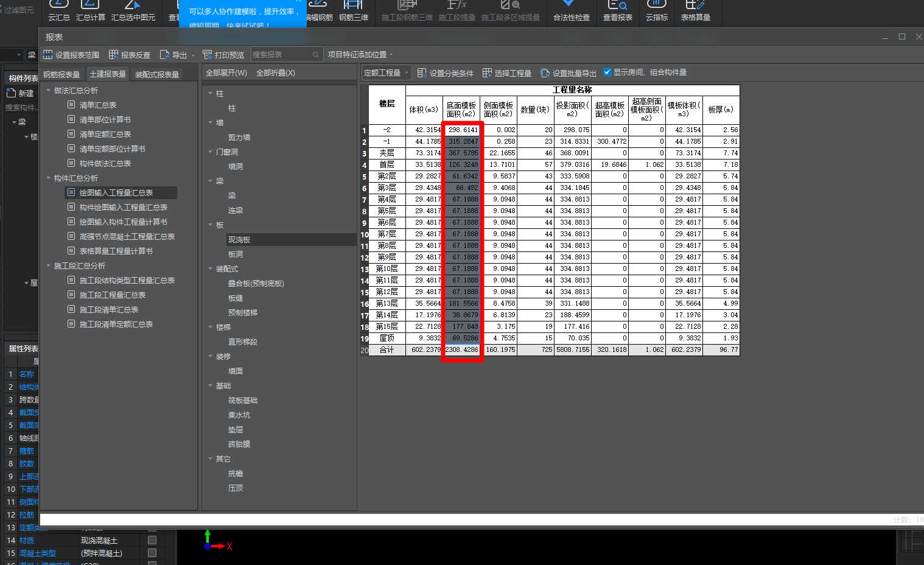Click the 设置批量导出 button
This screenshot has width=924, height=565.
(x=569, y=73)
